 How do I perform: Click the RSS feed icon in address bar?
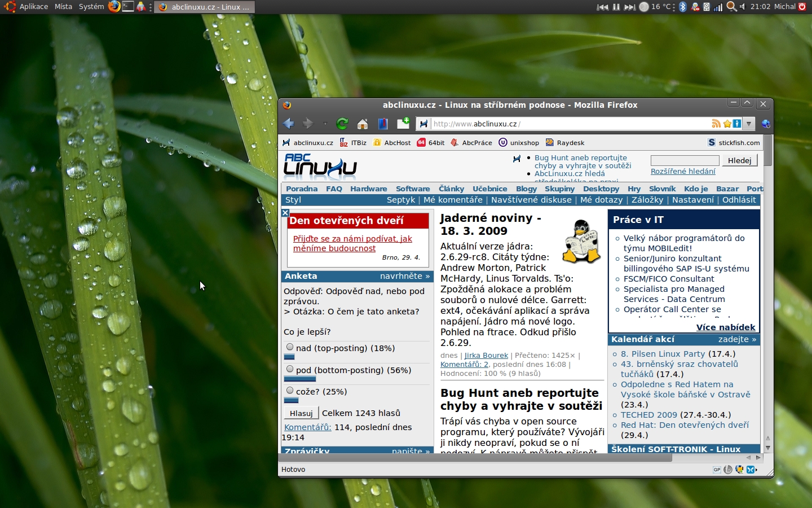pos(716,124)
